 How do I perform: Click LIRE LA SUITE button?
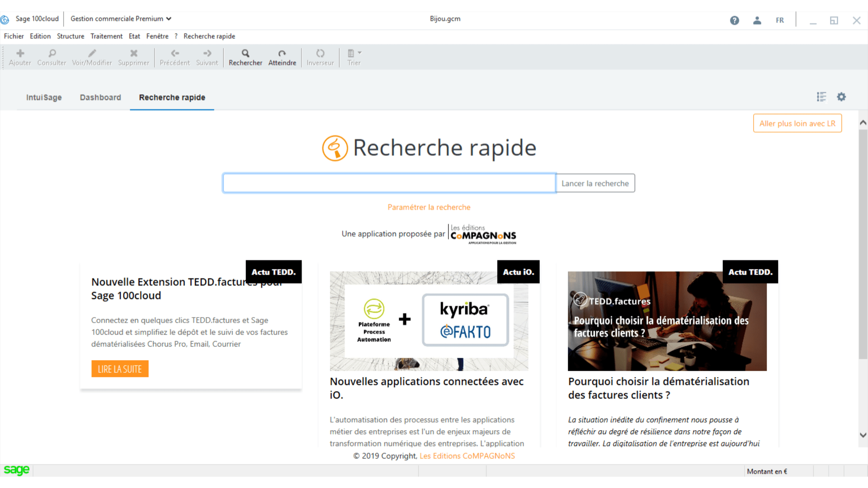coord(120,369)
